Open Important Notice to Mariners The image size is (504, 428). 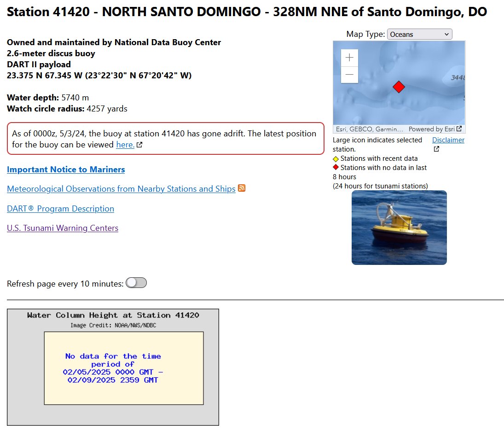(x=66, y=170)
